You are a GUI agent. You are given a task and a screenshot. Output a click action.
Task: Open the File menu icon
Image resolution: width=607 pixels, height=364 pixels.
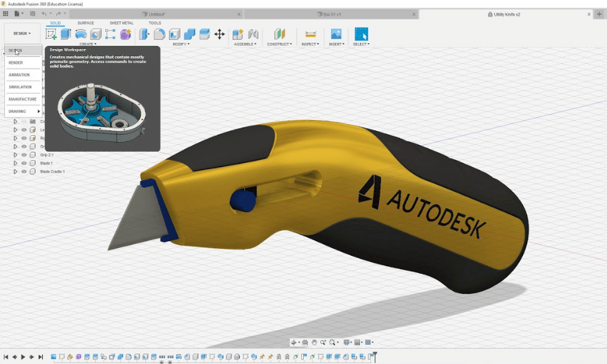point(17,14)
